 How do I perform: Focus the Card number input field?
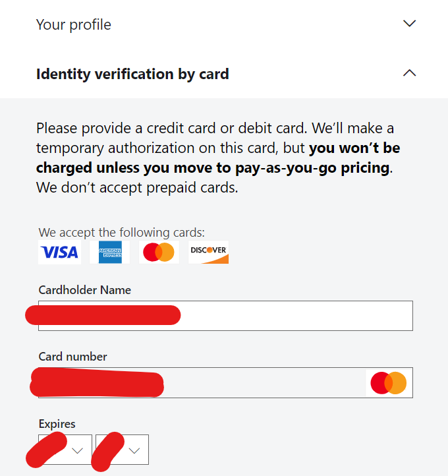click(225, 382)
